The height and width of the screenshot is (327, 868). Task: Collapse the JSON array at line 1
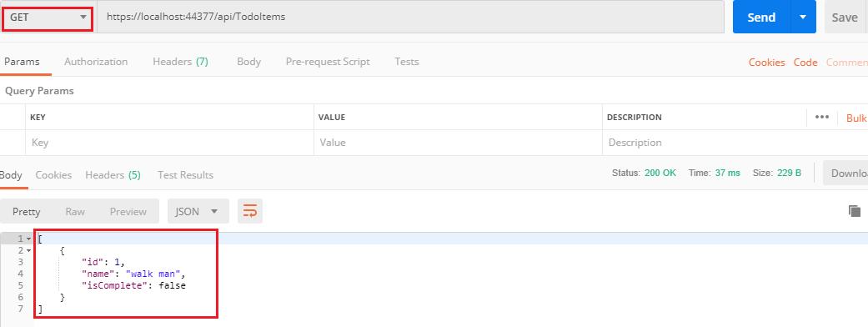(x=29, y=239)
